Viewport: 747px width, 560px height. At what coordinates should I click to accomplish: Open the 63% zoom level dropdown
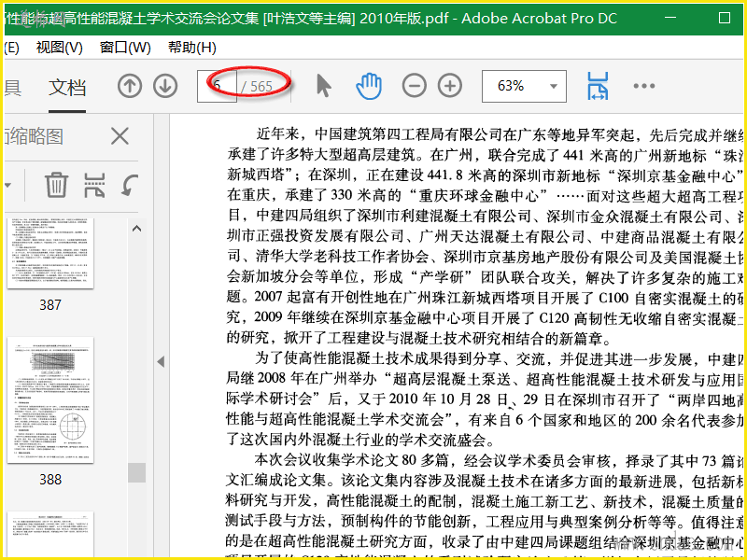click(553, 86)
